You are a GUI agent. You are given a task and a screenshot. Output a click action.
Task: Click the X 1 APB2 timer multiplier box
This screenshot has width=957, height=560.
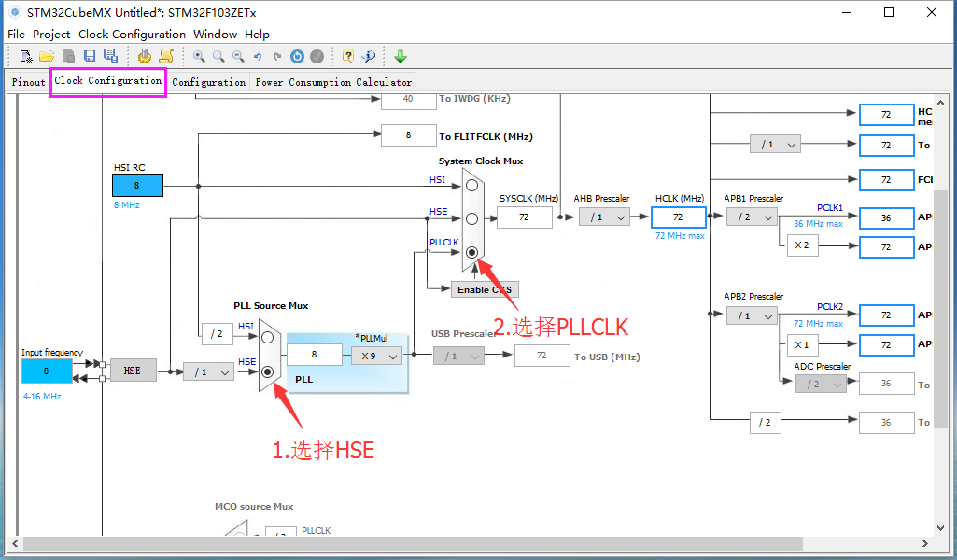click(802, 345)
